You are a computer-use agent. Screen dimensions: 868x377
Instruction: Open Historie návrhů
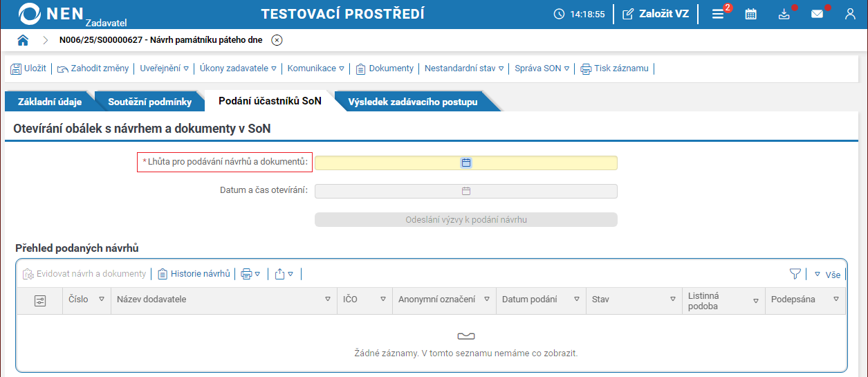pyautogui.click(x=194, y=274)
